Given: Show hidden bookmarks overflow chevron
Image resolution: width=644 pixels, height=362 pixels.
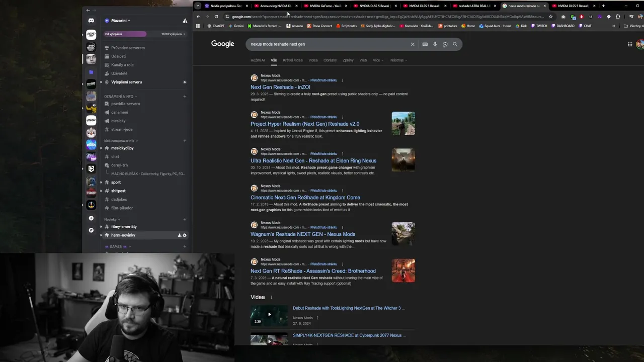Looking at the screenshot, I should (613, 26).
